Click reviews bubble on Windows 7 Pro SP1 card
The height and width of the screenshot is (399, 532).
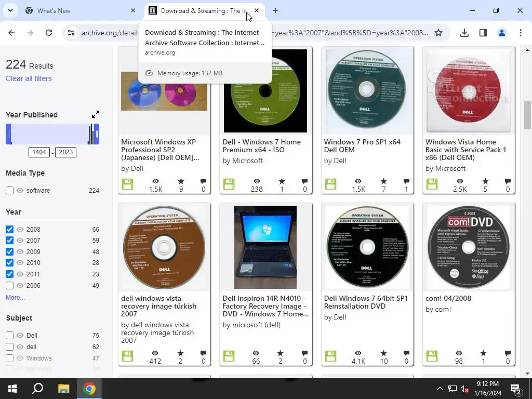[x=406, y=181]
